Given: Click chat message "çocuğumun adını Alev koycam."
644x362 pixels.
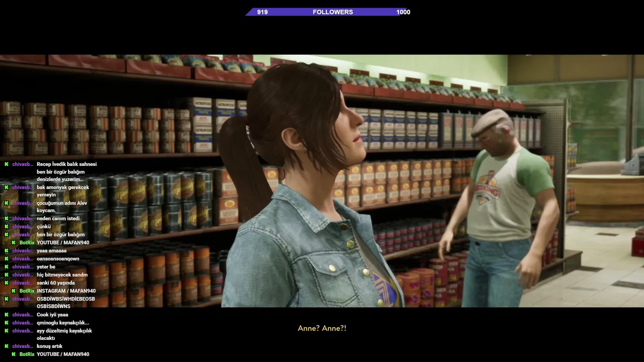Looking at the screenshot, I should pyautogui.click(x=62, y=207).
